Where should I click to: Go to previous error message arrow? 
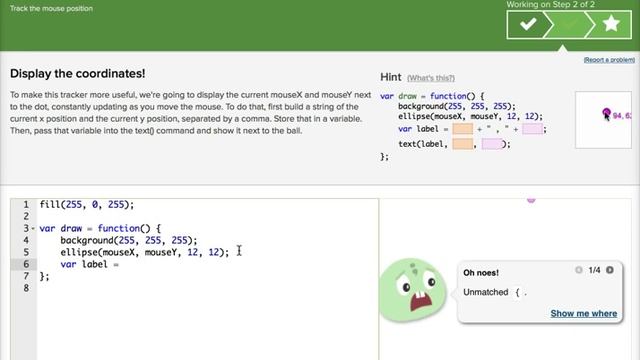pos(578,270)
